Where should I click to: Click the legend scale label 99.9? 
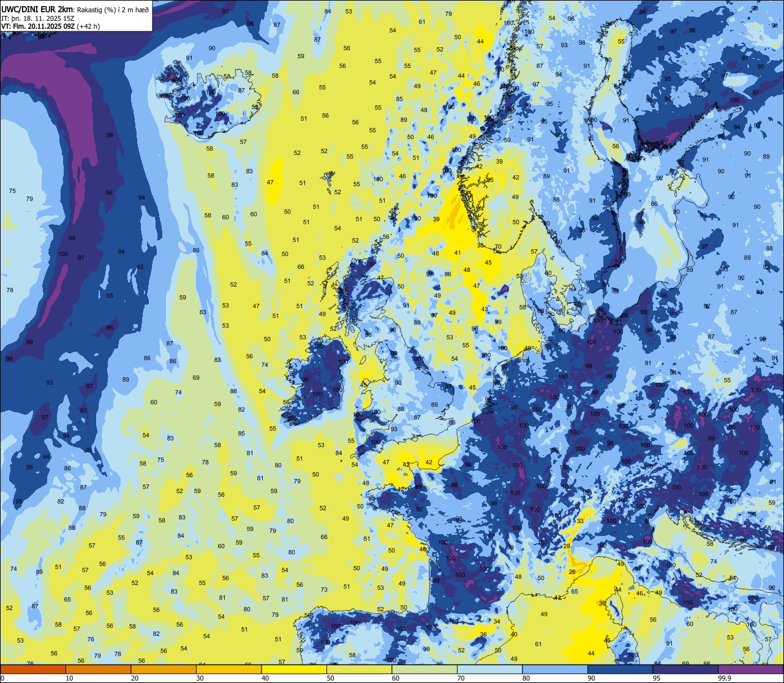[x=725, y=678]
